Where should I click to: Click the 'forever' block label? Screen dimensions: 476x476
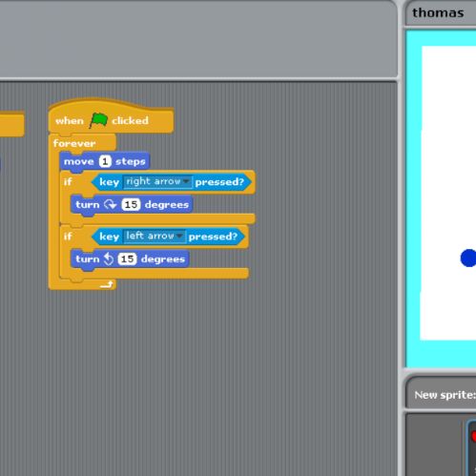click(74, 143)
